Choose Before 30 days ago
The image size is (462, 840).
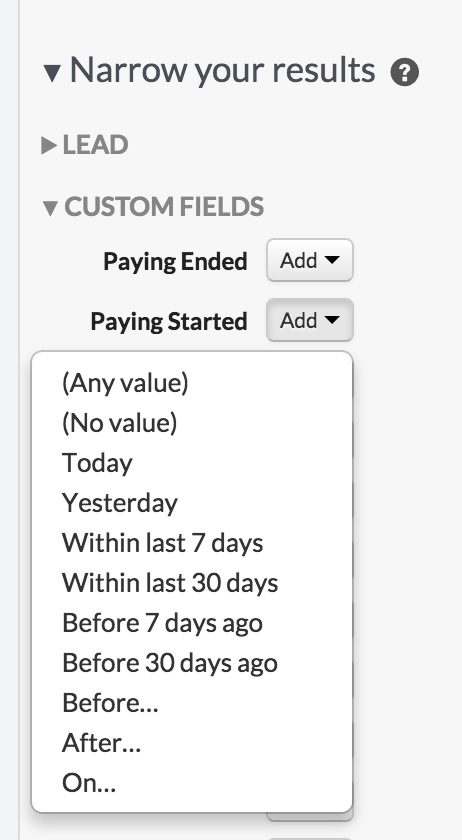point(170,663)
